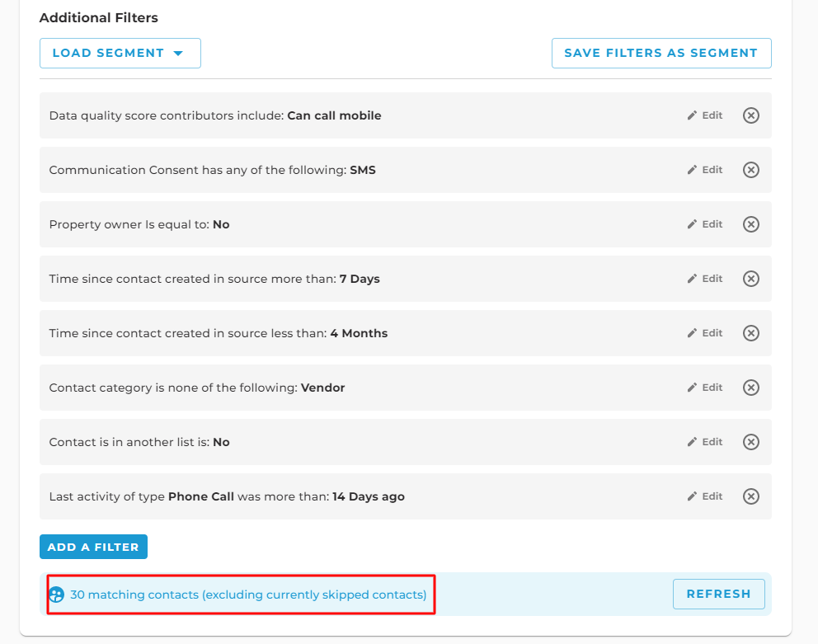Viewport: 818px width, 644px height.
Task: Delete the Contact category Vendor filter
Action: 750,388
